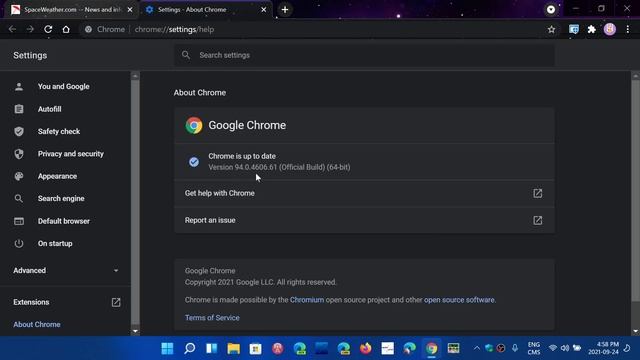Open Search engine settings
The image size is (640, 360).
(x=61, y=198)
